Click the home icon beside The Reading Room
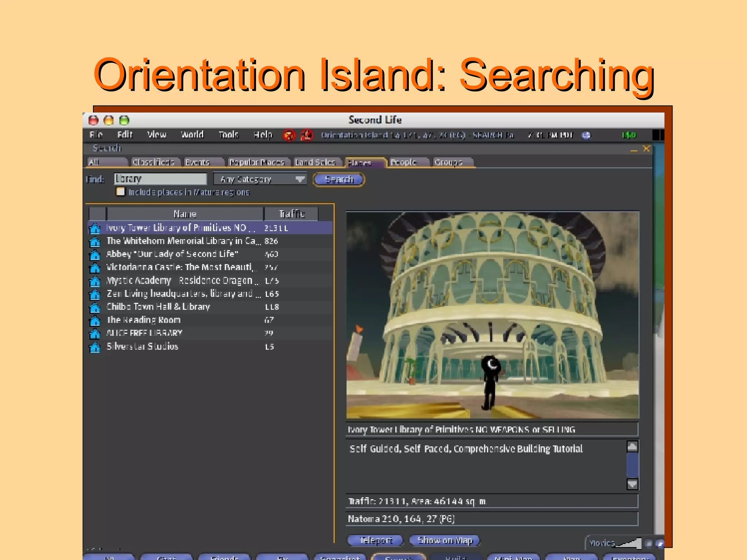 [x=94, y=320]
